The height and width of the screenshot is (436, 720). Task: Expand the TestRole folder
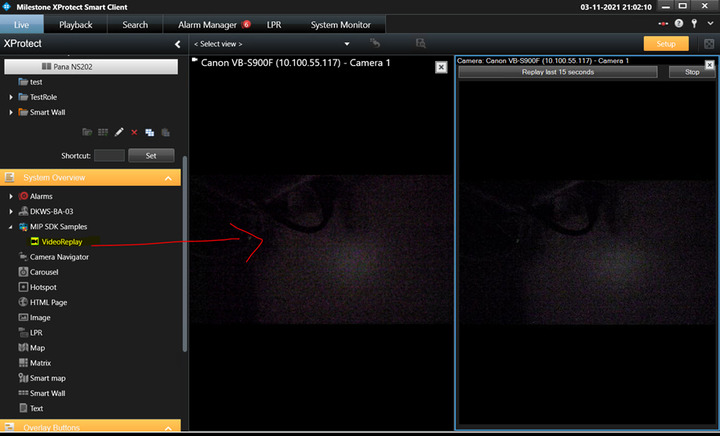[11, 97]
